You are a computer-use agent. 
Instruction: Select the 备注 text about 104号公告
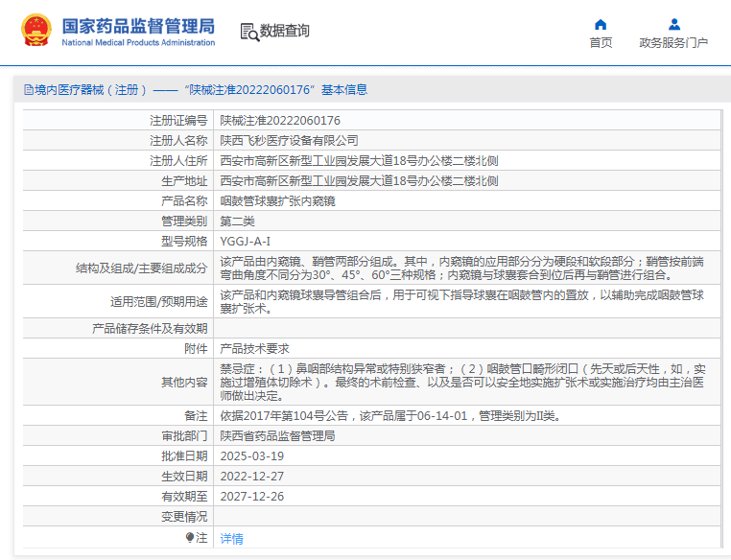pos(390,415)
